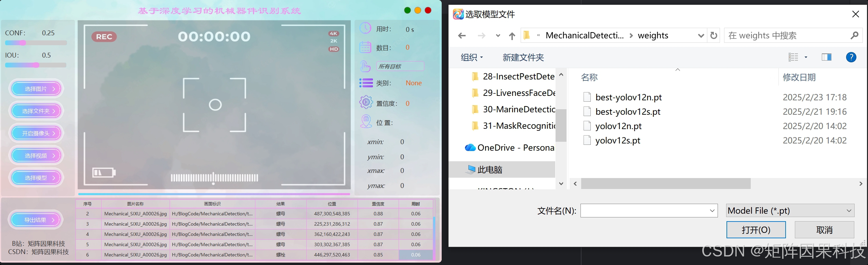Click the file dialog app icon in title bar
This screenshot has height=265, width=868.
[458, 14]
